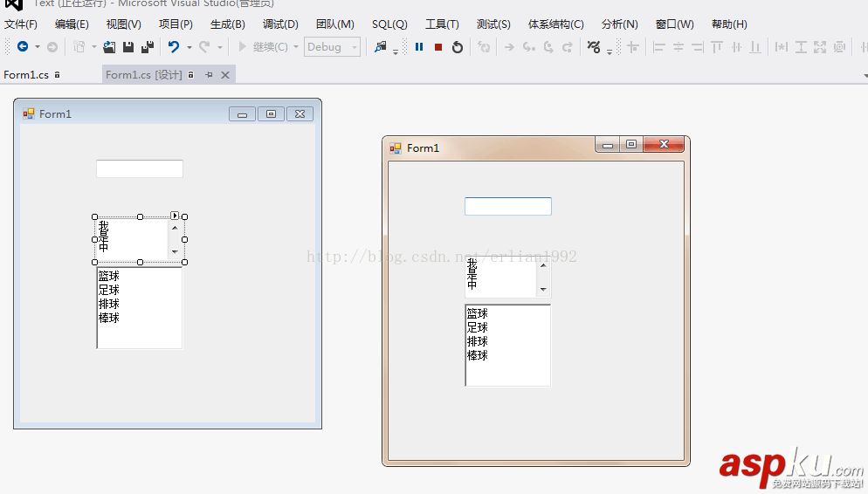Open the New Project dropdown arrow
This screenshot has width=868, height=494.
[93, 47]
